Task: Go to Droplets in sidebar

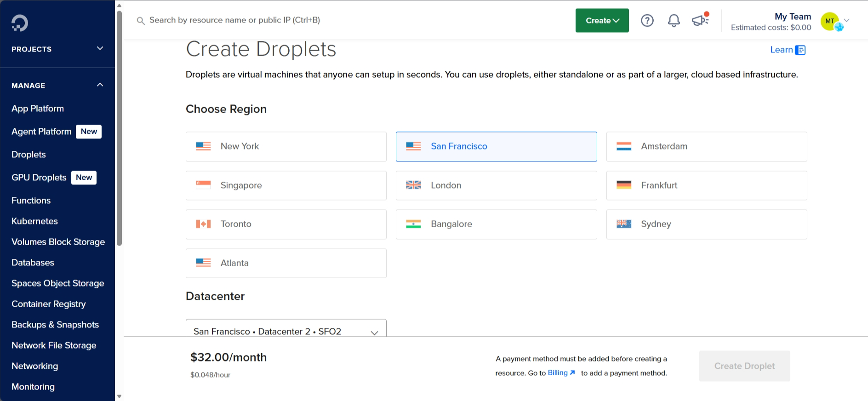Action: point(29,155)
